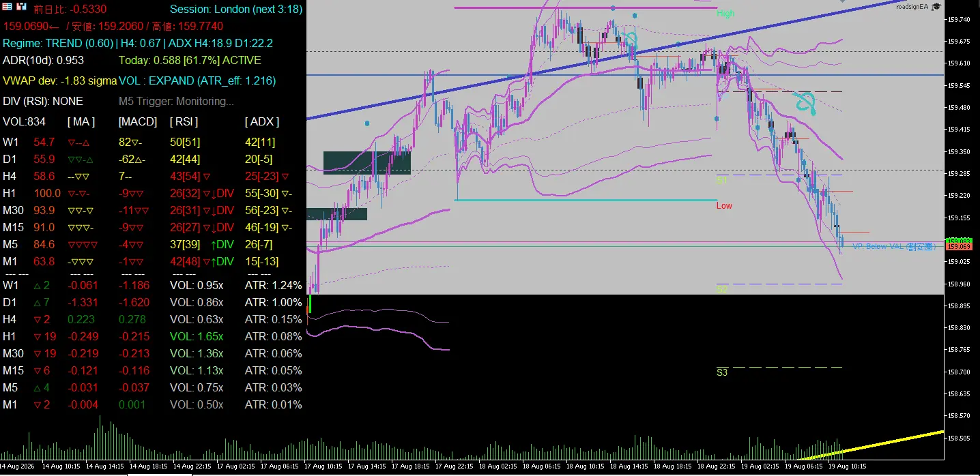Click the green High level label
This screenshot has height=476, width=980.
[725, 14]
